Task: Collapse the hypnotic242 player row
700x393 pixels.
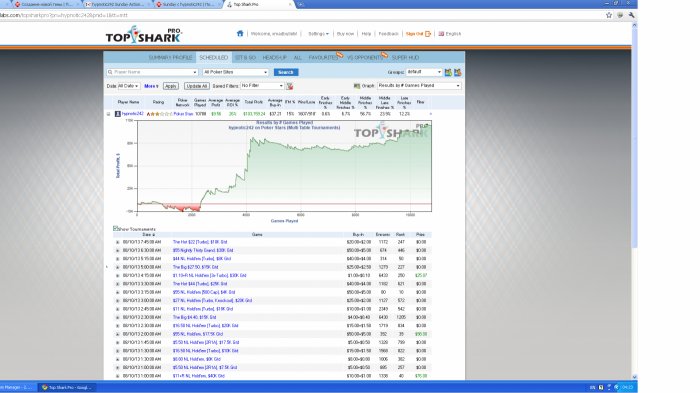Action: (x=108, y=114)
